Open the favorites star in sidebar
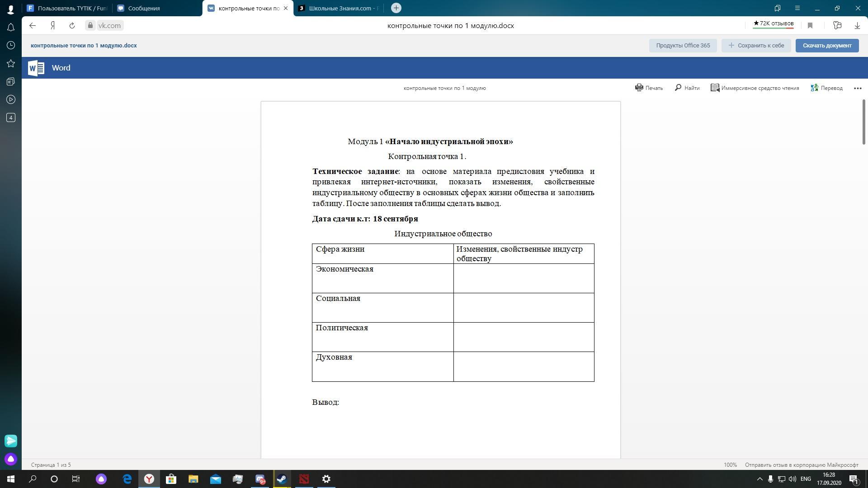Viewport: 868px width, 488px height. 11,63
